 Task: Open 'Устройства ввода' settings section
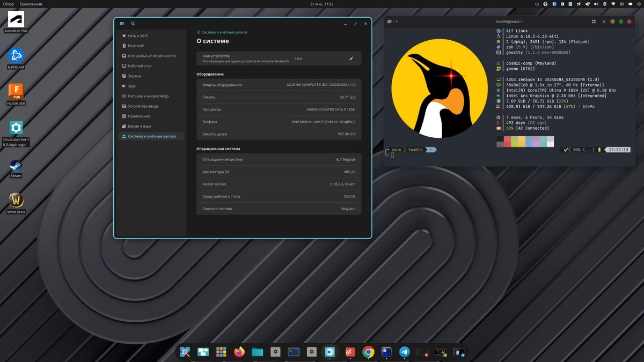pyautogui.click(x=151, y=106)
